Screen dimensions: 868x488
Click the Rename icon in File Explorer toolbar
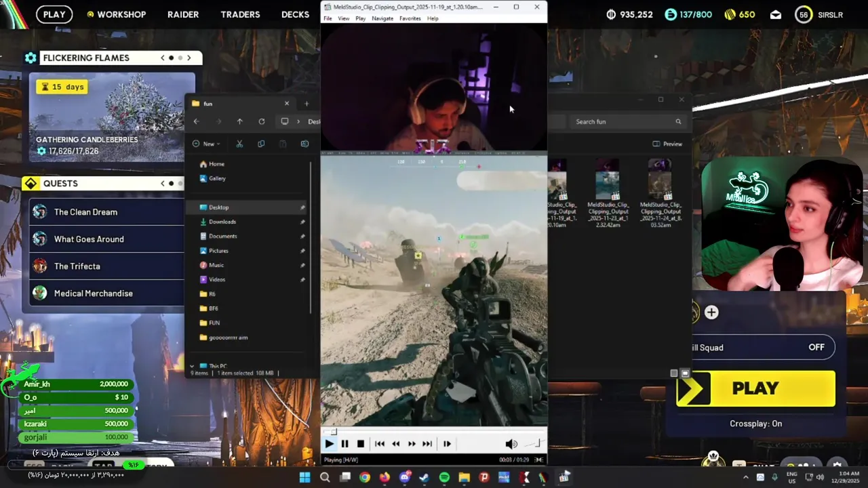[x=304, y=144]
